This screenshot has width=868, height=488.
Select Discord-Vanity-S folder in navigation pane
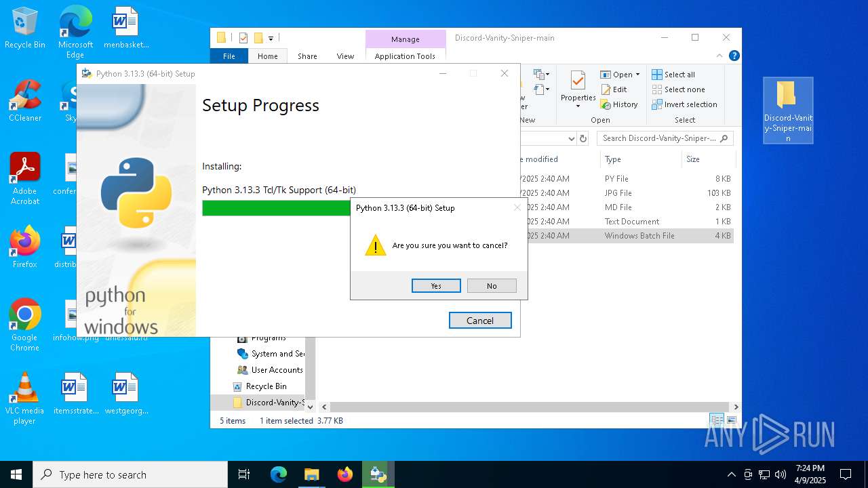pos(269,403)
